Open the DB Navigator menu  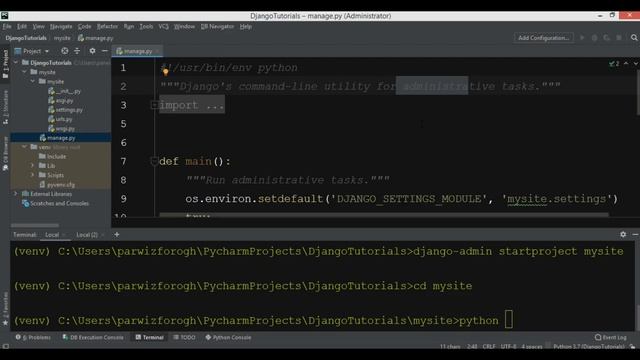tap(217, 27)
